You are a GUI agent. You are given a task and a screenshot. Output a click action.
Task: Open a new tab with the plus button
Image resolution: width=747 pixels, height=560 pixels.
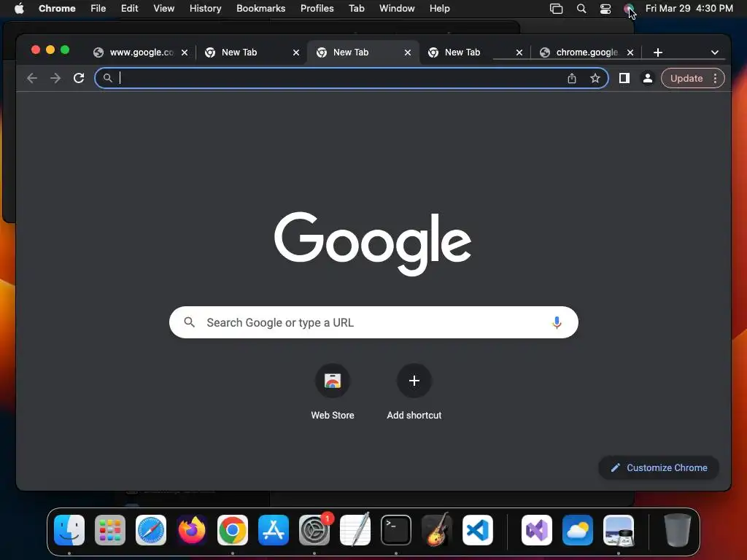[658, 52]
